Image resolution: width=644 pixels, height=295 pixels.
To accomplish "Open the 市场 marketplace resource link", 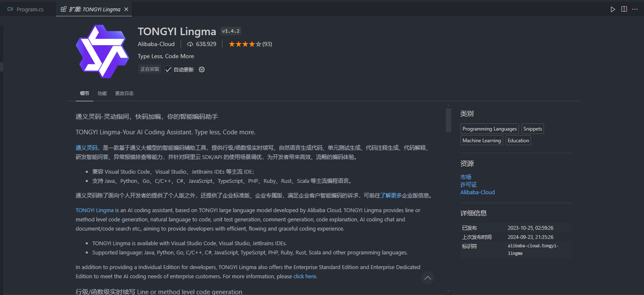I will 466,177.
